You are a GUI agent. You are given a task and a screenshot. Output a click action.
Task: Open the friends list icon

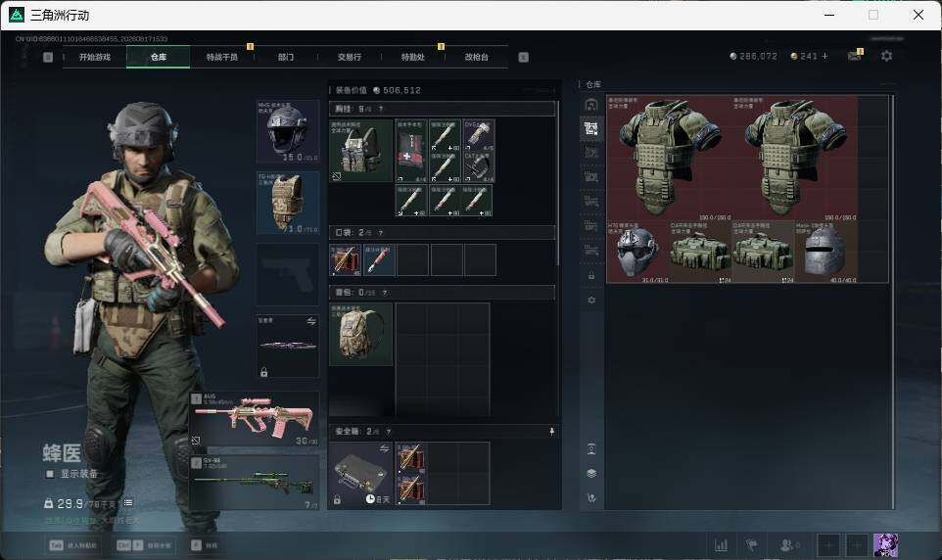point(788,545)
